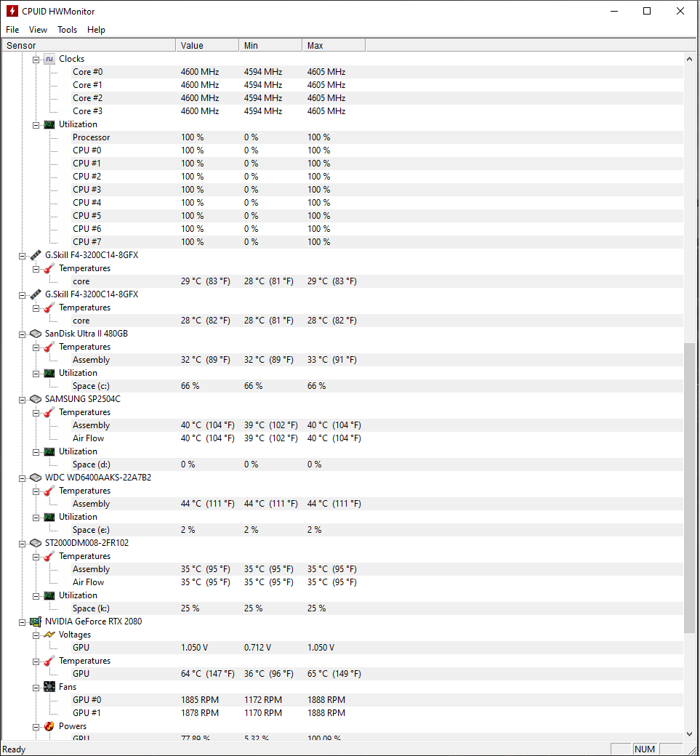Click the NVIDIA GeForce RTX 2080 card icon
This screenshot has height=756, width=700.
36,622
